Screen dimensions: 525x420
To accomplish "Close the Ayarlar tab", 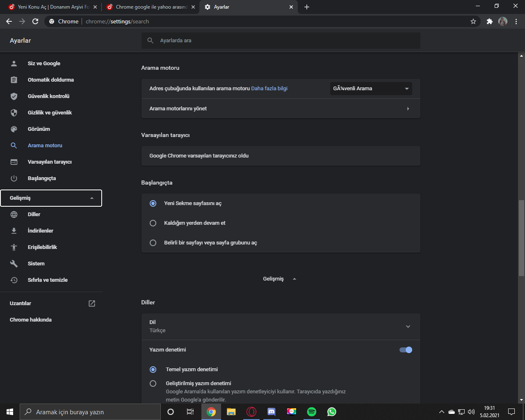I will (291, 7).
